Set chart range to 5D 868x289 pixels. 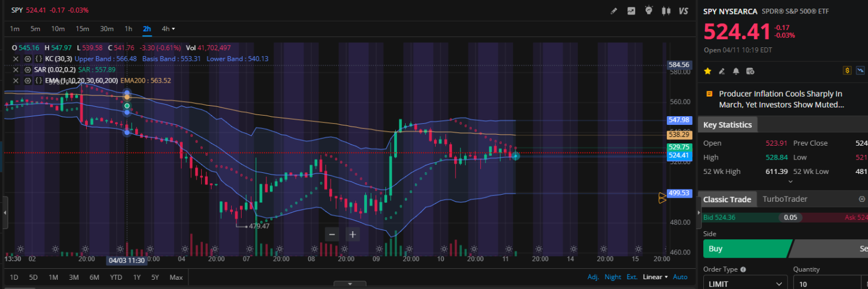click(33, 277)
